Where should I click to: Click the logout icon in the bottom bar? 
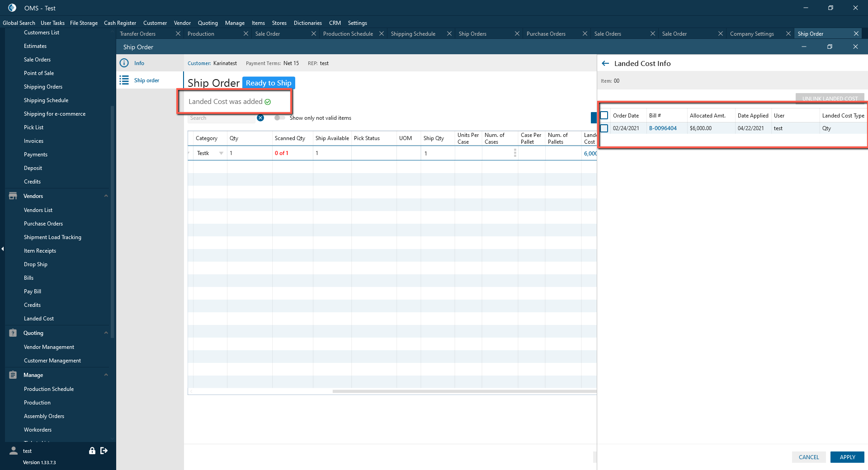click(x=104, y=451)
